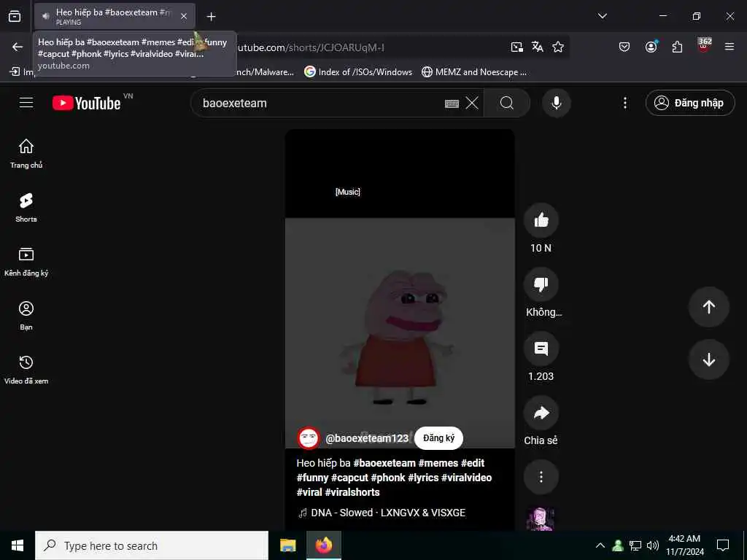
Task: Open Bạn in the sidebar
Action: [x=26, y=316]
